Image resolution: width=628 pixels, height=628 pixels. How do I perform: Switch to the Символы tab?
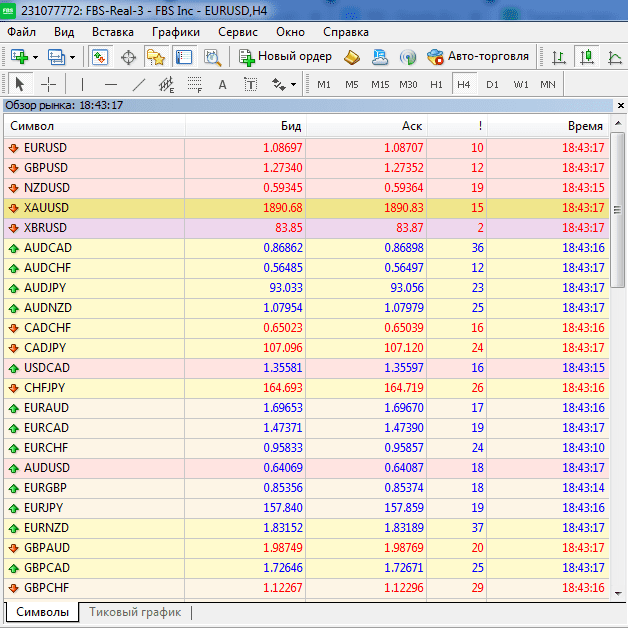(42, 612)
